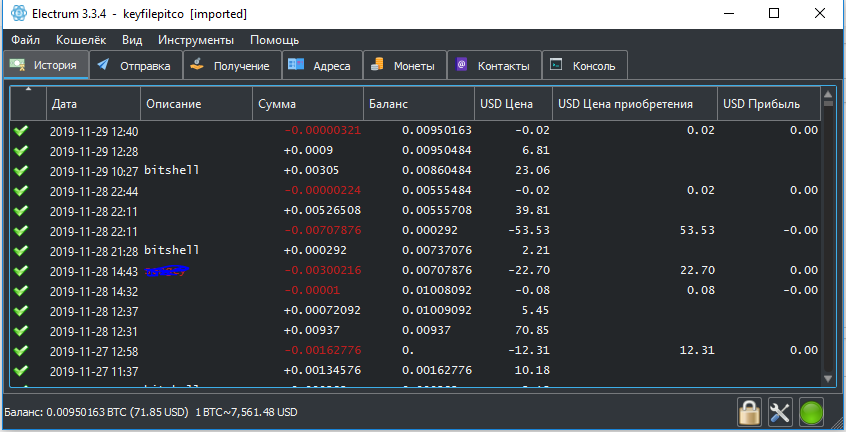Sort by the Дата column header
Image resolution: width=846 pixels, height=432 pixels.
pyautogui.click(x=93, y=104)
